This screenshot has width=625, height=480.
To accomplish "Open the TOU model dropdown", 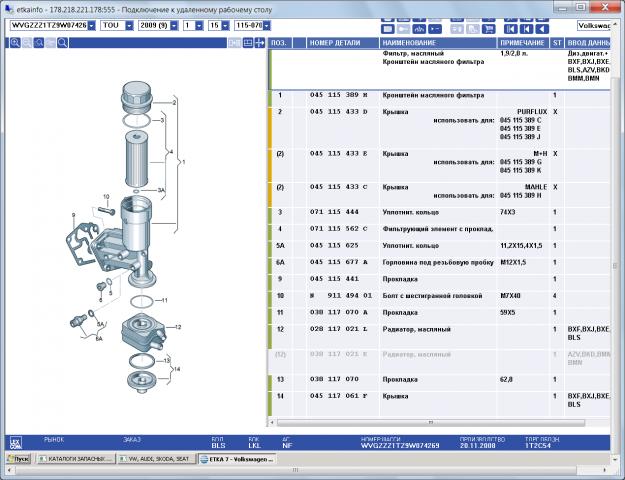I will [x=129, y=26].
